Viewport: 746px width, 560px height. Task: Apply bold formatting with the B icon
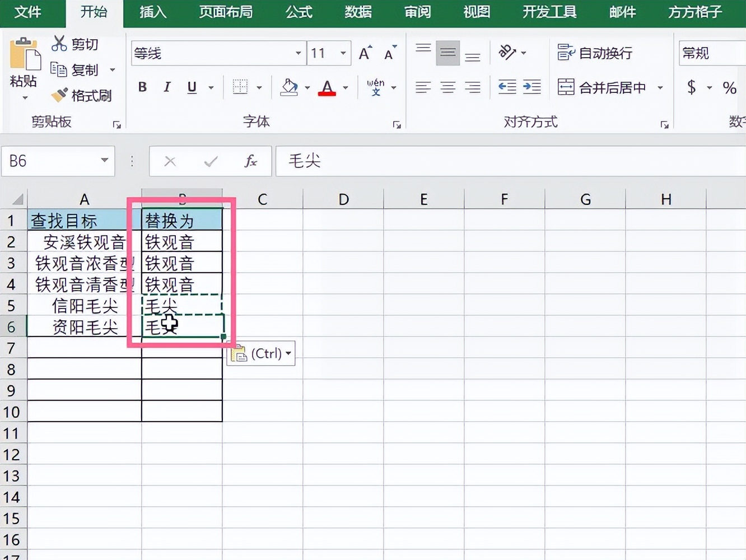pos(142,87)
